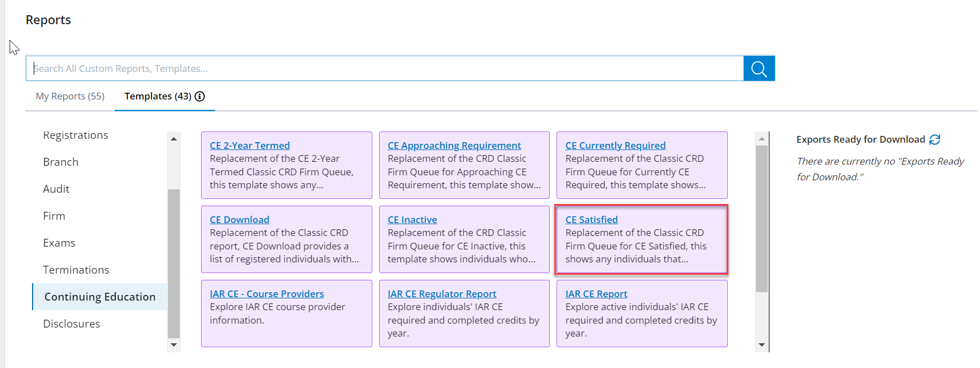This screenshot has height=368, width=980.
Task: Open the CE Satisfied template link
Action: [x=591, y=220]
